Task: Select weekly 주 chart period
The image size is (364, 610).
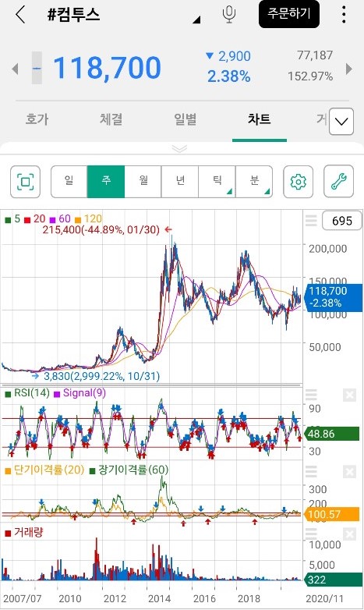Action: coord(106,182)
